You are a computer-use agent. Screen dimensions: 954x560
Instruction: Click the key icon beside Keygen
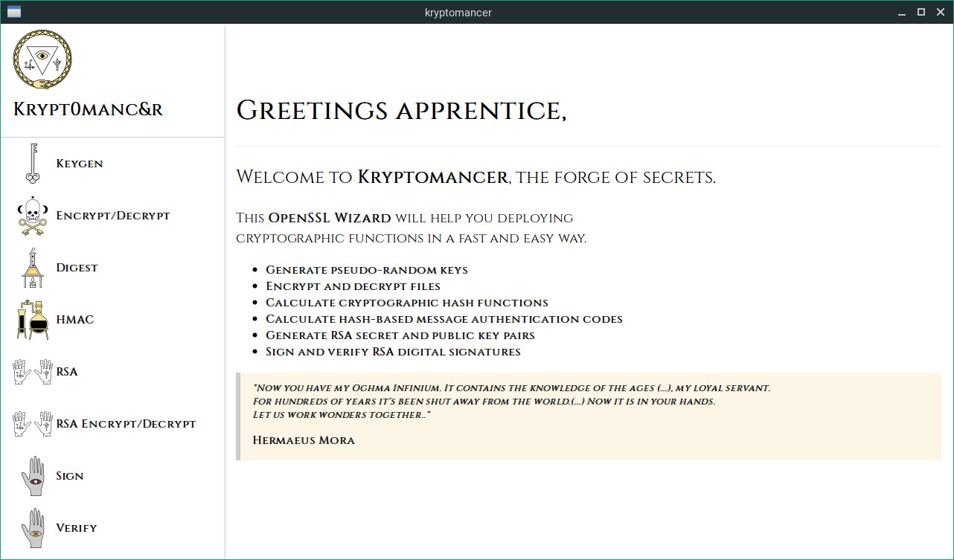(31, 164)
